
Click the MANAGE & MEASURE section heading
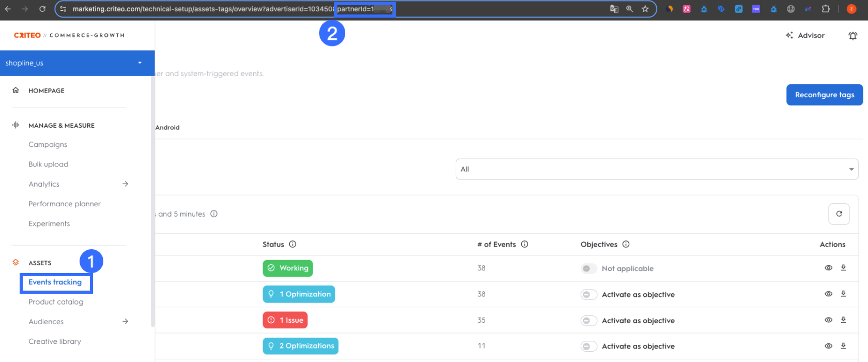(61, 125)
